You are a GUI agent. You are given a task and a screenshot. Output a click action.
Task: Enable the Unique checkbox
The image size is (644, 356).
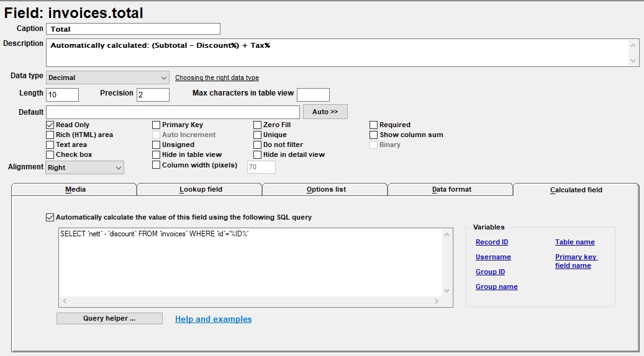point(258,135)
